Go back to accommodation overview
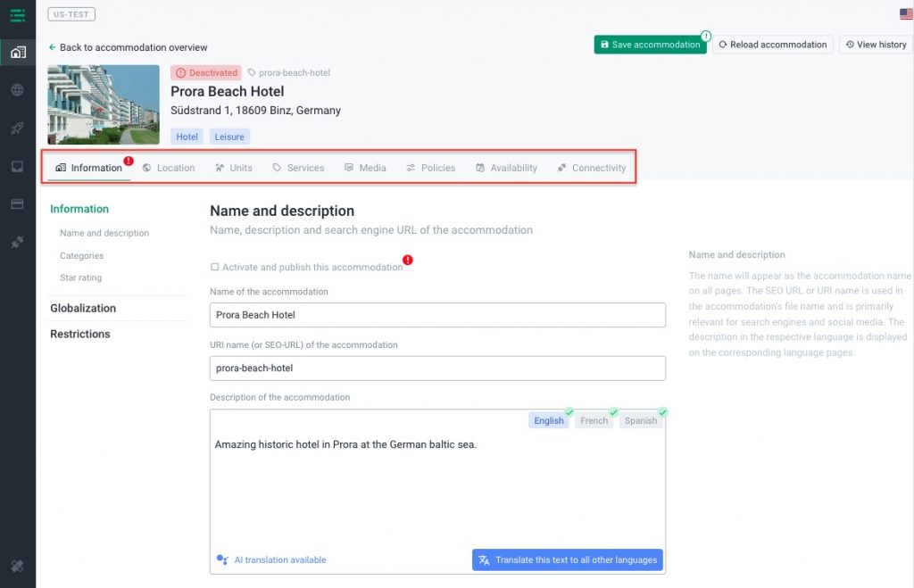 128,47
